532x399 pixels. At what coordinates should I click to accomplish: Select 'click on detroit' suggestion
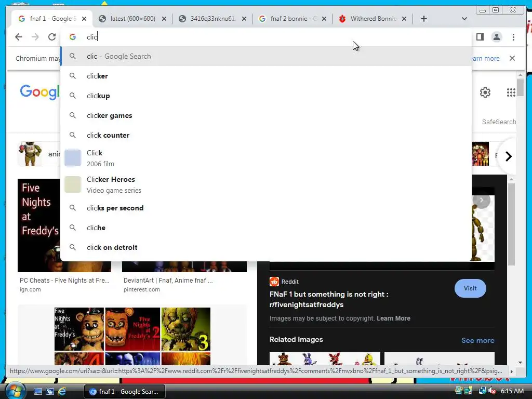(x=266, y=247)
